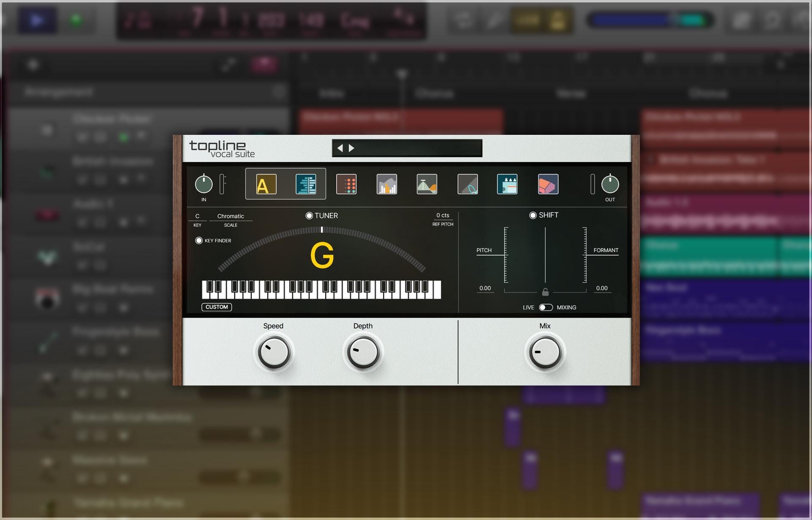Toggle the TUNER section on/off
This screenshot has height=520, width=812.
309,216
